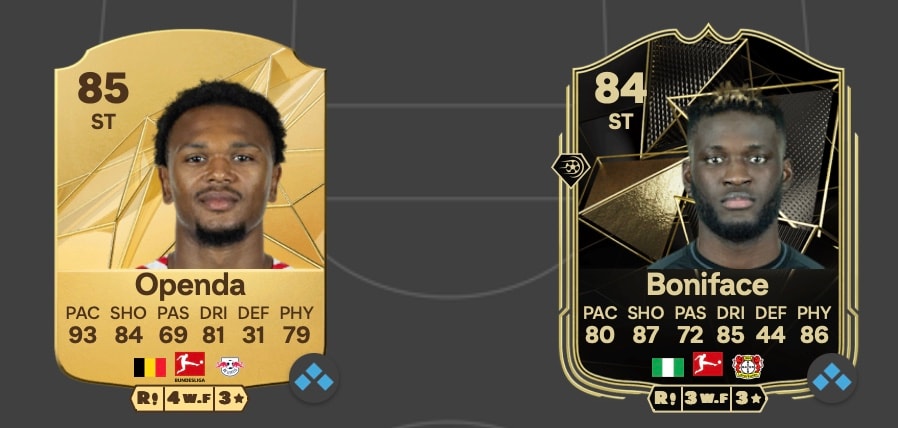Click Openda's 4 W.F weak foot badge
898x428 pixels.
click(x=189, y=398)
